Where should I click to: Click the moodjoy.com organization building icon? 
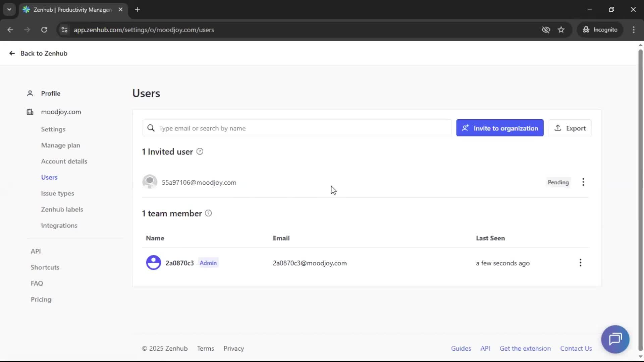tap(30, 112)
